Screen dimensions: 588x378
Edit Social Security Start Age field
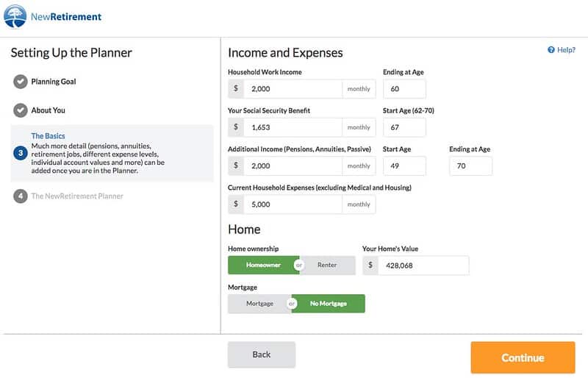pyautogui.click(x=404, y=127)
